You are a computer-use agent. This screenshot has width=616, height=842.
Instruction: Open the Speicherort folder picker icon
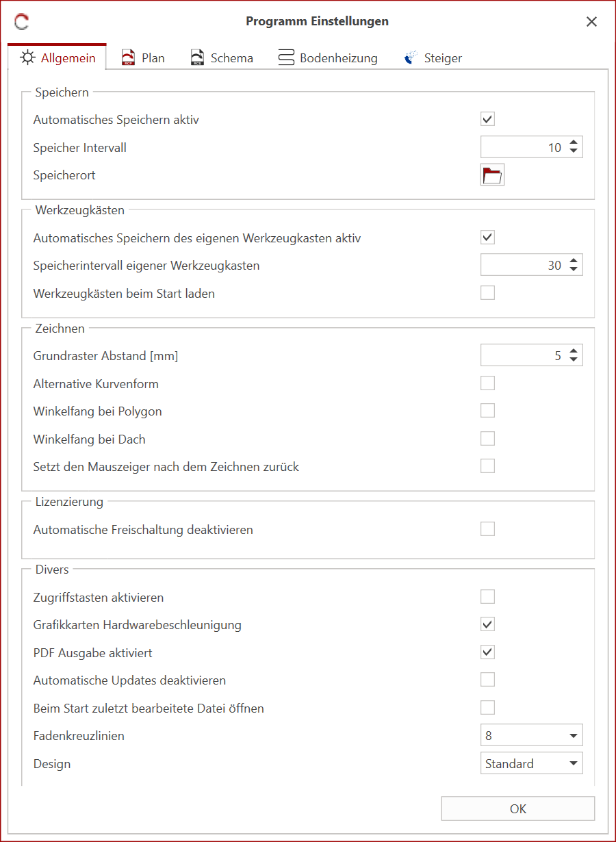pyautogui.click(x=492, y=175)
